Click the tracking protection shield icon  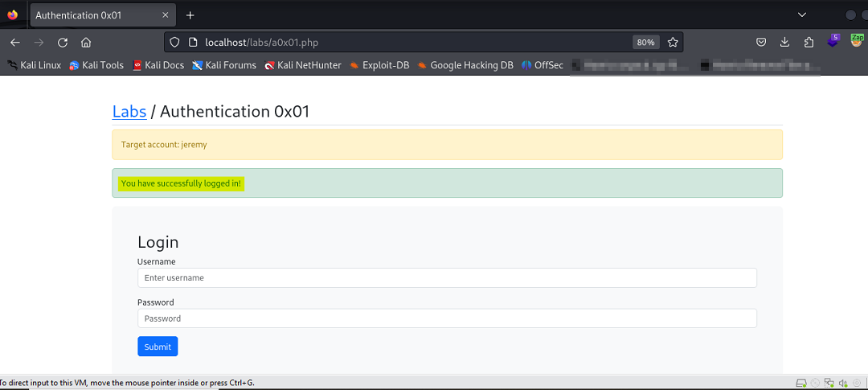click(175, 42)
